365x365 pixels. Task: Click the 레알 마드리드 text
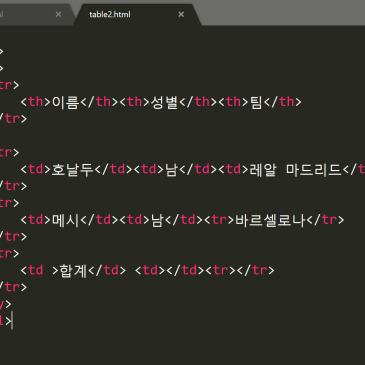point(296,169)
